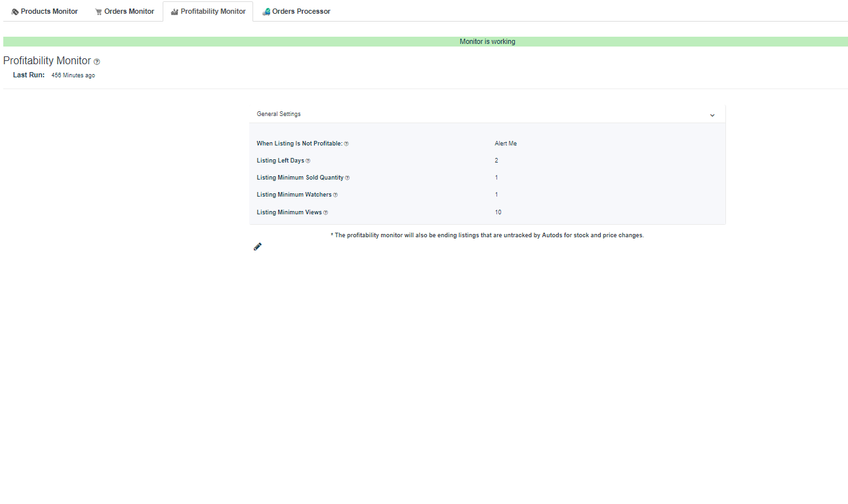Open the Products Monitor tab
The height and width of the screenshot is (504, 848).
(x=45, y=11)
